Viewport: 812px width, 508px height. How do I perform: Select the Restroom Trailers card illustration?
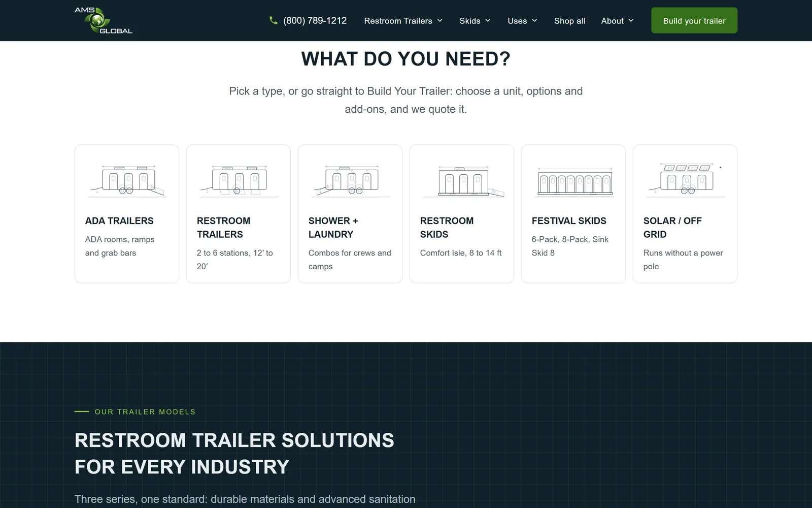pyautogui.click(x=239, y=180)
